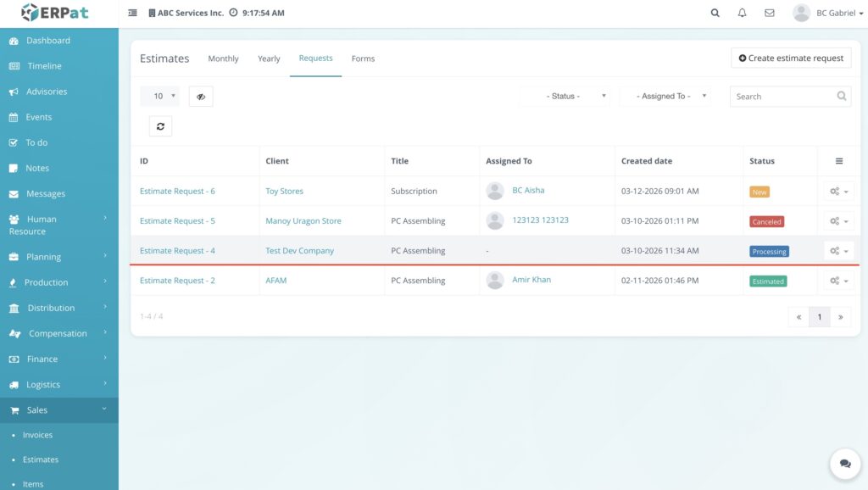Open the table columns menu icon

click(839, 161)
